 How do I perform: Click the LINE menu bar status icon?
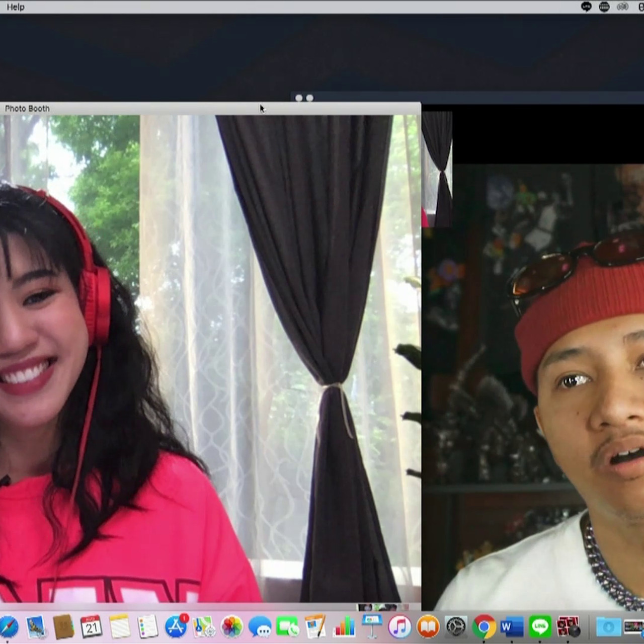(586, 7)
